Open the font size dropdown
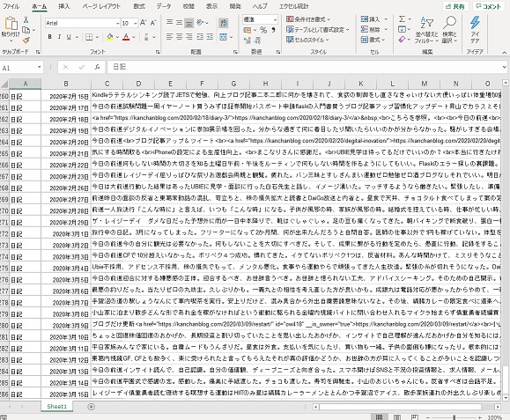510x420 pixels. point(135,23)
